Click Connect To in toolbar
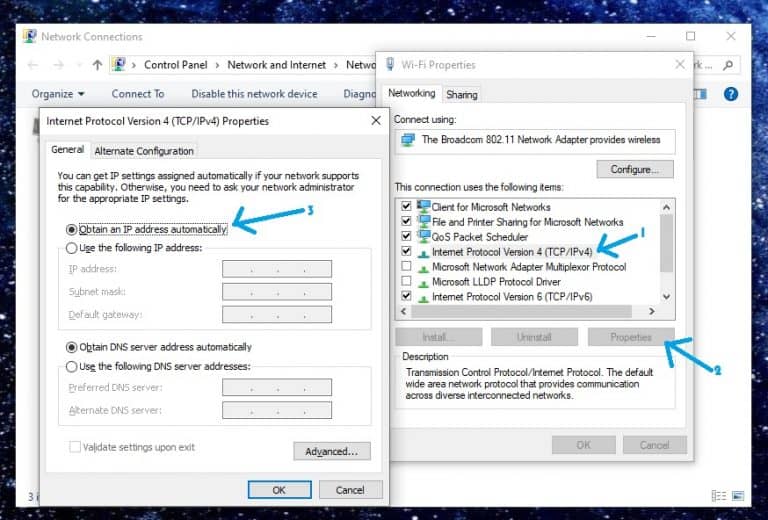Screen dimensions: 768x520 [138, 94]
